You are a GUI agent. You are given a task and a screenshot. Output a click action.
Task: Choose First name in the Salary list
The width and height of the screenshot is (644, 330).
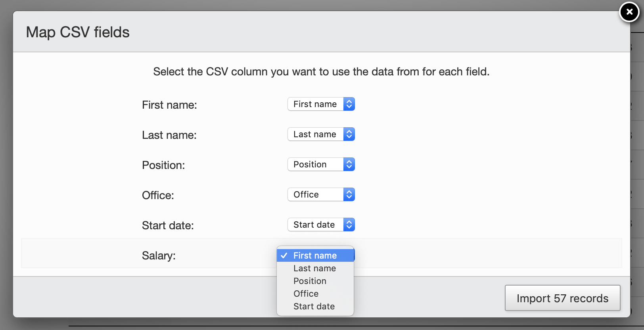point(315,255)
